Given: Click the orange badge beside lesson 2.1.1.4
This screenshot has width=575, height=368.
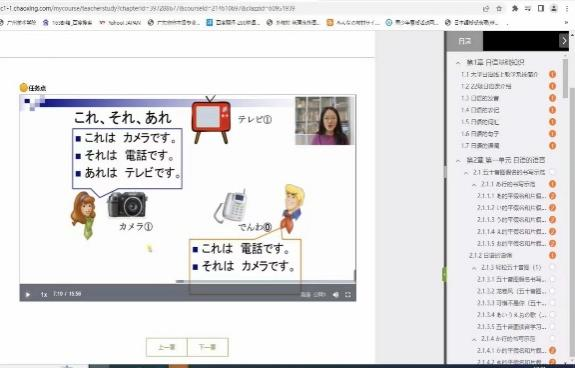Looking at the screenshot, I should coord(552,232).
